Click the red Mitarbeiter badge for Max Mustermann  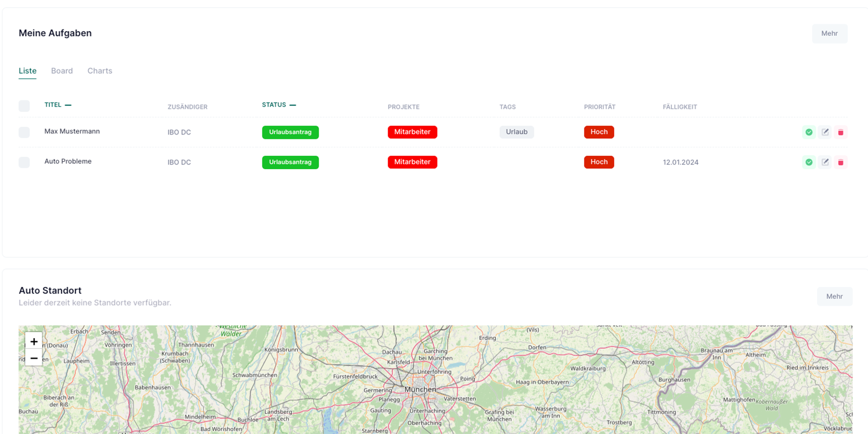[412, 132]
